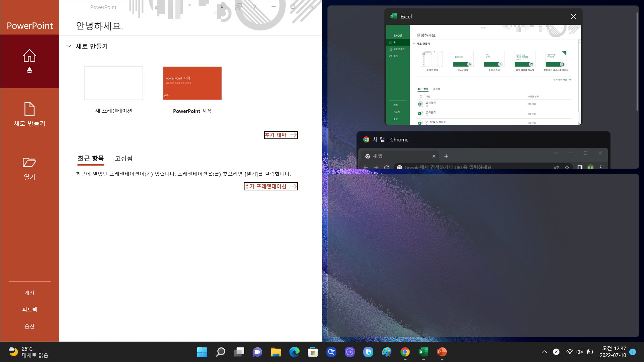Select the 최근 항목 tab
The height and width of the screenshot is (362, 644).
91,158
